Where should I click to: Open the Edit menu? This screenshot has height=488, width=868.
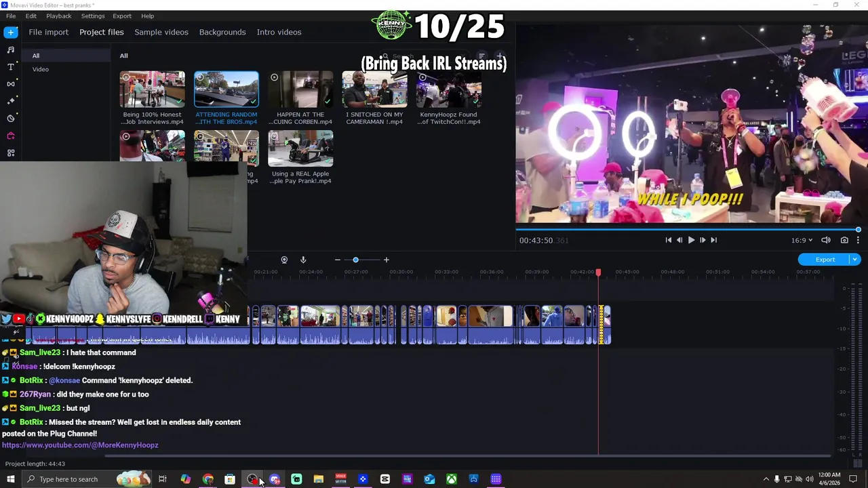coord(31,16)
